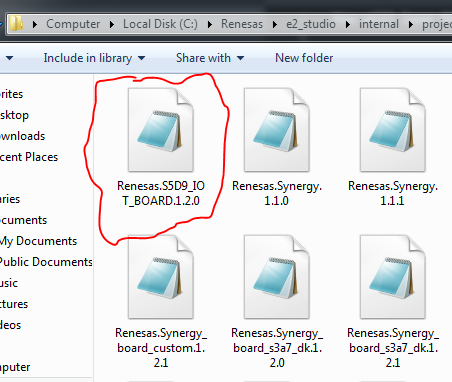The image size is (452, 382).
Task: Open Desktop in the navigation pane
Action: [x=14, y=115]
